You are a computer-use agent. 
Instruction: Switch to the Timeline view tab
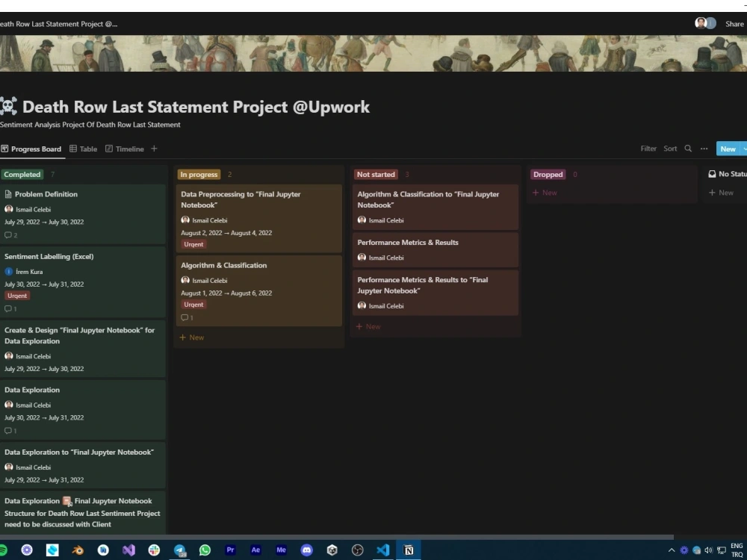pos(124,149)
